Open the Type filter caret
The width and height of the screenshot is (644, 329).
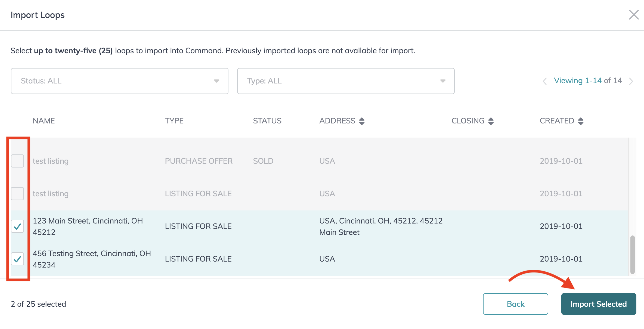tap(442, 81)
